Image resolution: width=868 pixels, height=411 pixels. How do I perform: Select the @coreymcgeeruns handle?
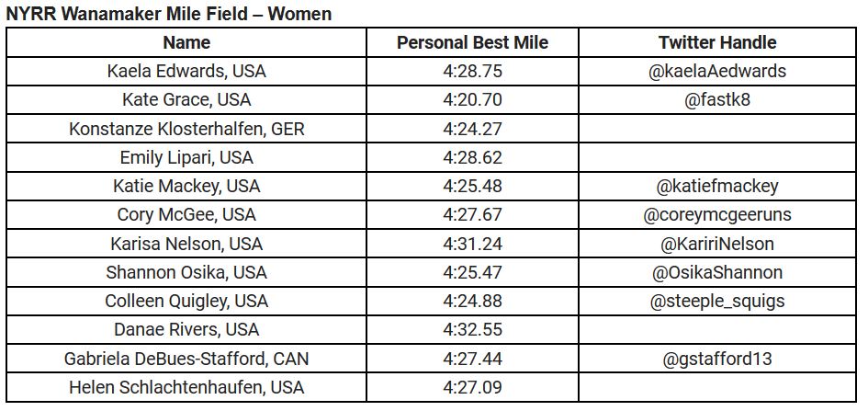[x=717, y=215]
